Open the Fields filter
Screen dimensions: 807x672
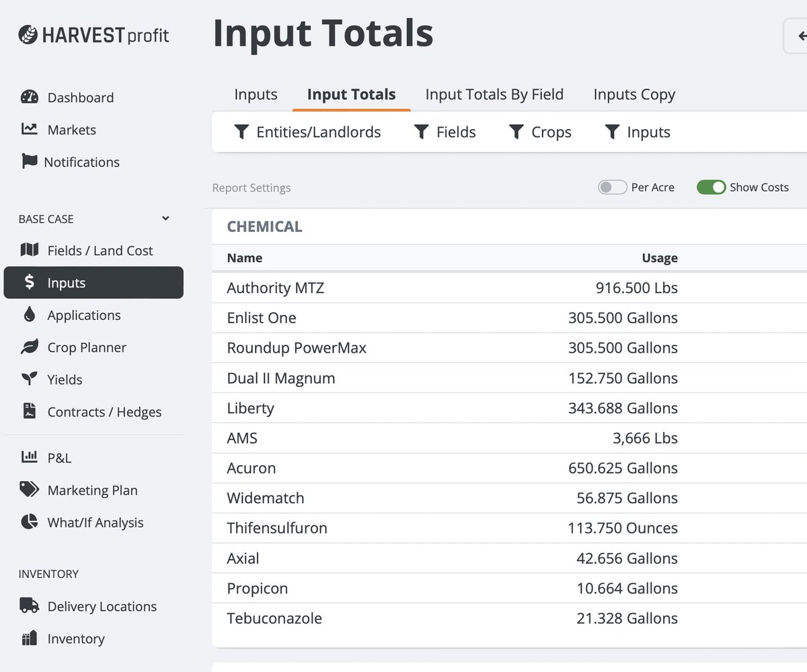[x=445, y=132]
